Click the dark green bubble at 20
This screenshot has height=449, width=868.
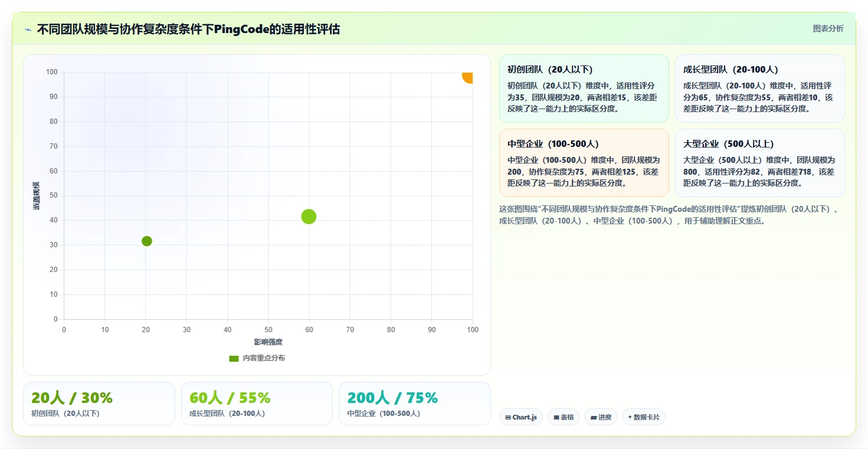pyautogui.click(x=147, y=241)
